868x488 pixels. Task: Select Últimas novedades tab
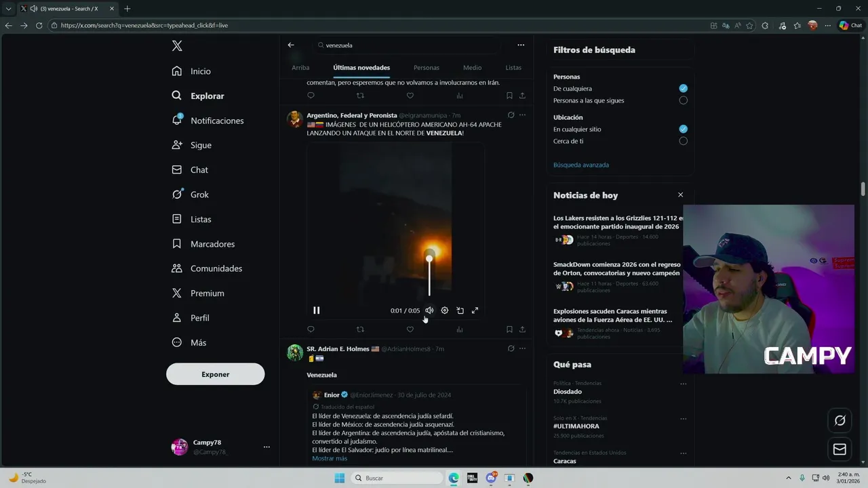[361, 68]
